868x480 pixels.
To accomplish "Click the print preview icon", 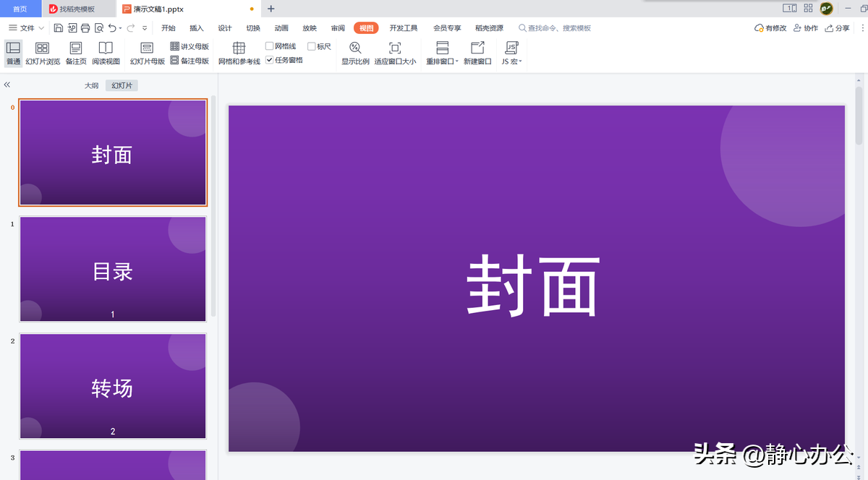I will (99, 28).
